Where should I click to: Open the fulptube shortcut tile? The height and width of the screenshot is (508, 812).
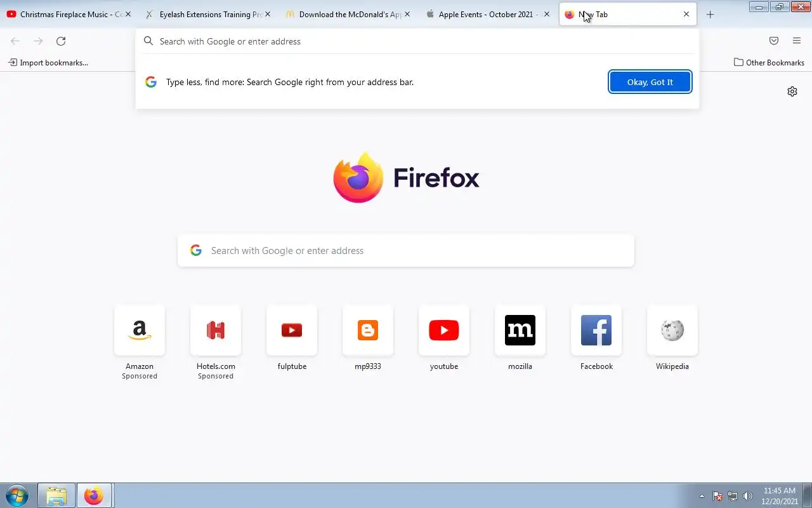click(x=292, y=330)
